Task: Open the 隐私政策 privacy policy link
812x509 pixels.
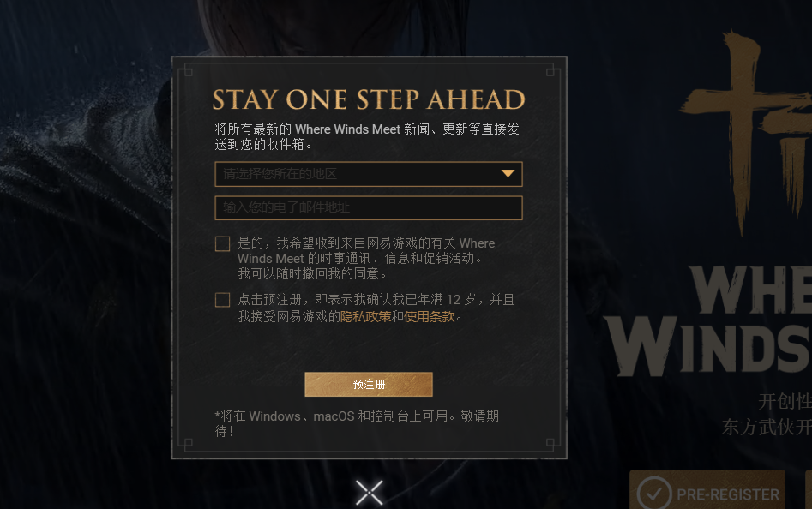Action: [x=365, y=316]
